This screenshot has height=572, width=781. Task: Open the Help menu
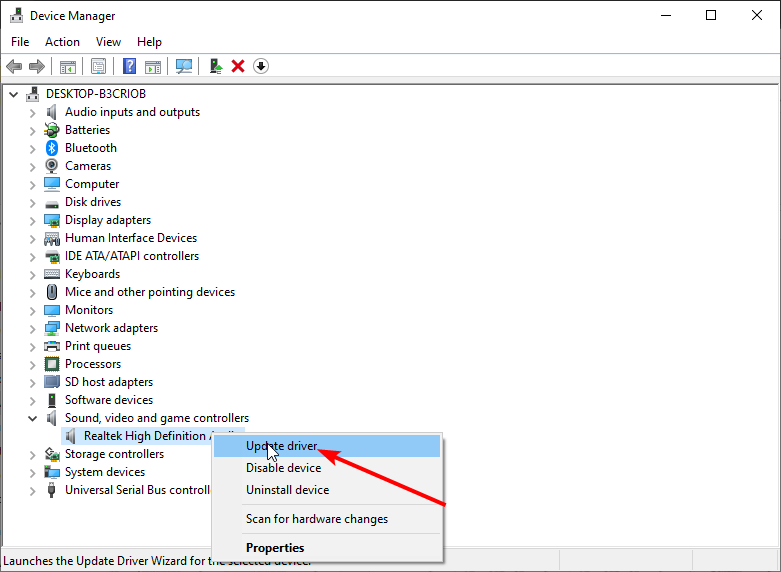(x=149, y=42)
